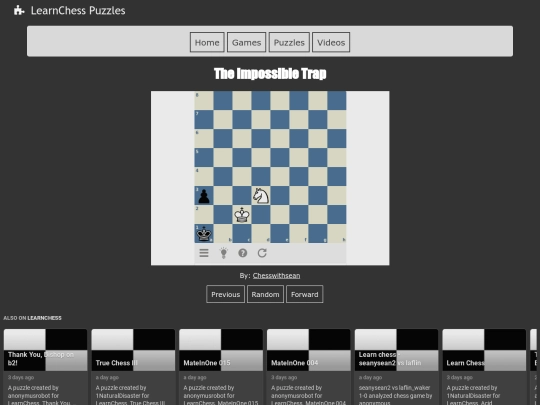The width and height of the screenshot is (540, 405).
Task: Click the empty b3 square next to the pawn
Action: [223, 196]
